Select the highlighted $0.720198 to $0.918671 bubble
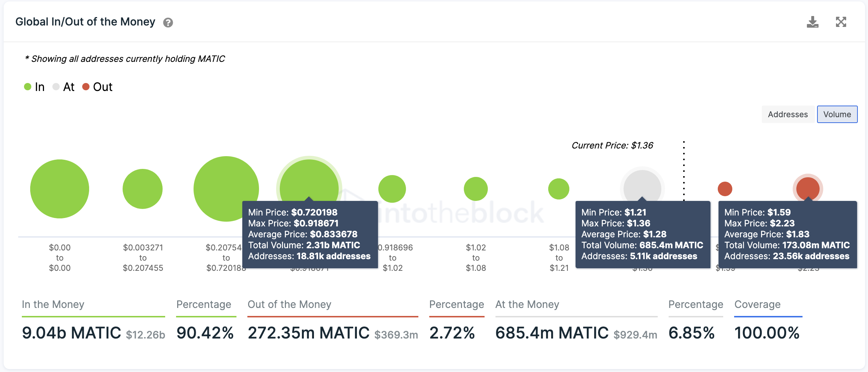This screenshot has height=372, width=868. click(x=309, y=180)
